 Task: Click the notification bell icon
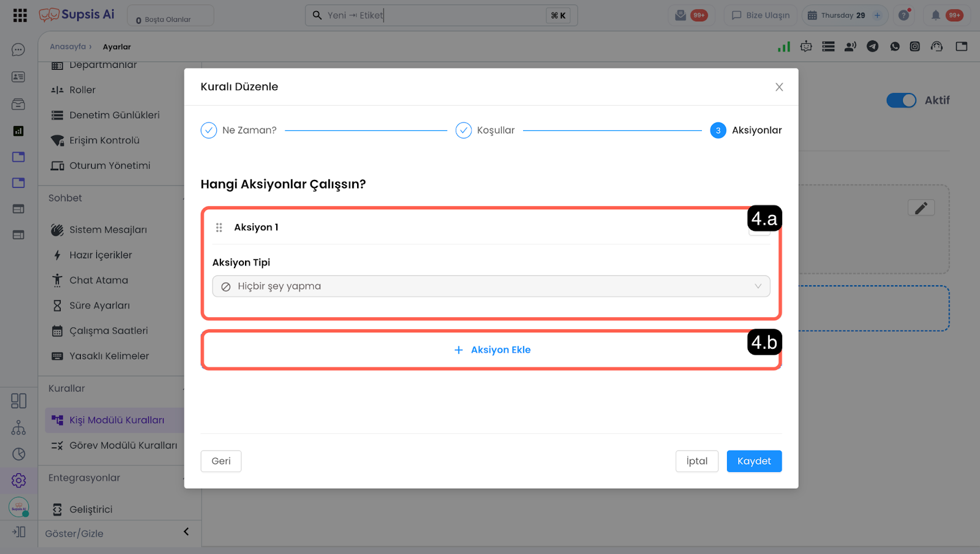(x=935, y=15)
